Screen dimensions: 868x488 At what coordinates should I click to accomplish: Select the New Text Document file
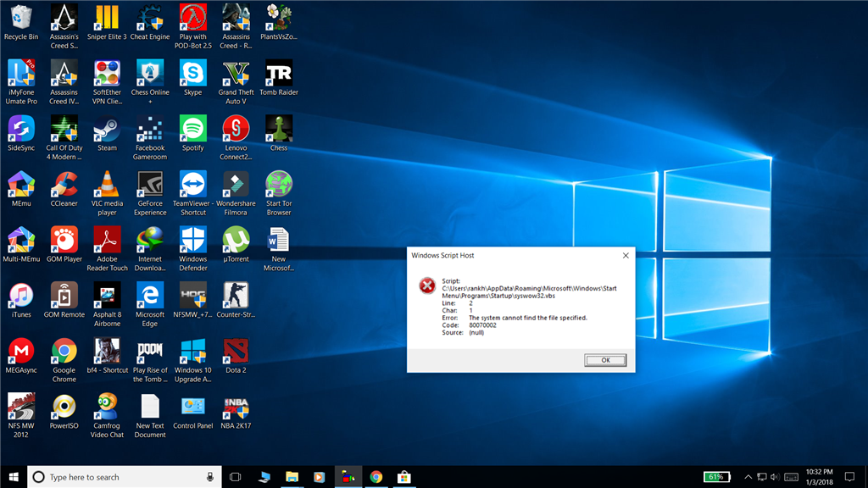point(150,415)
